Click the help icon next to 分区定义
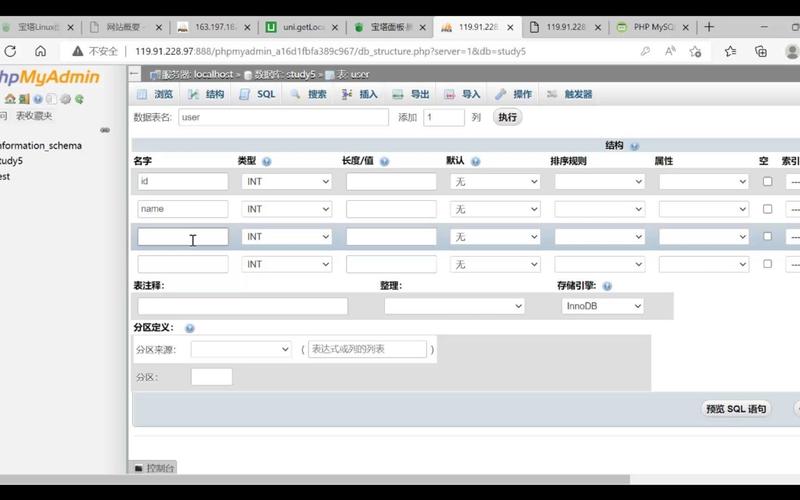The width and height of the screenshot is (800, 500). (x=189, y=328)
